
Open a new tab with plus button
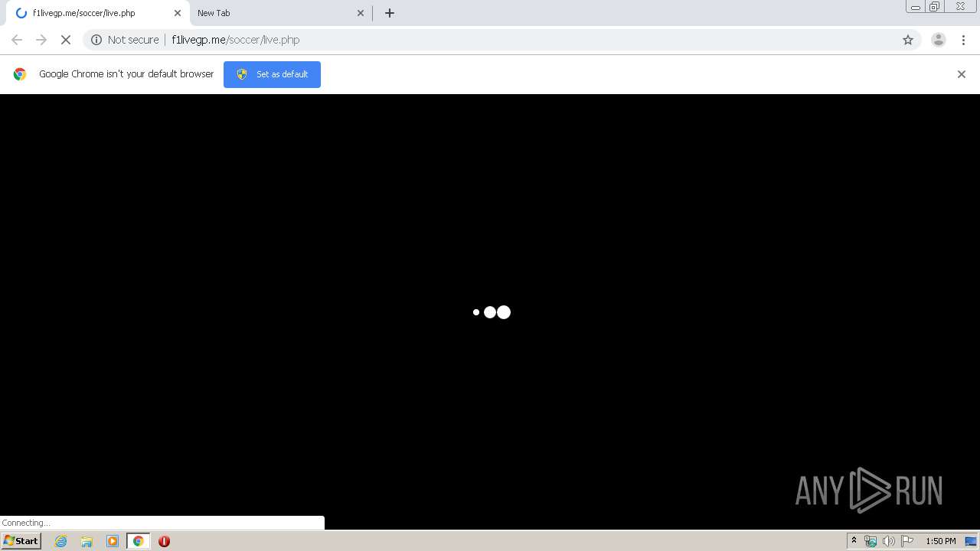pyautogui.click(x=390, y=13)
